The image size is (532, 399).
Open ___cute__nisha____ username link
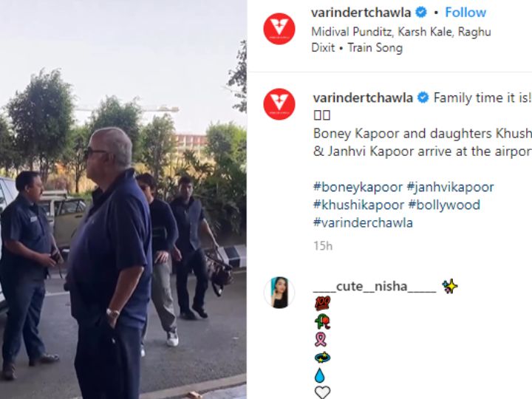click(375, 287)
